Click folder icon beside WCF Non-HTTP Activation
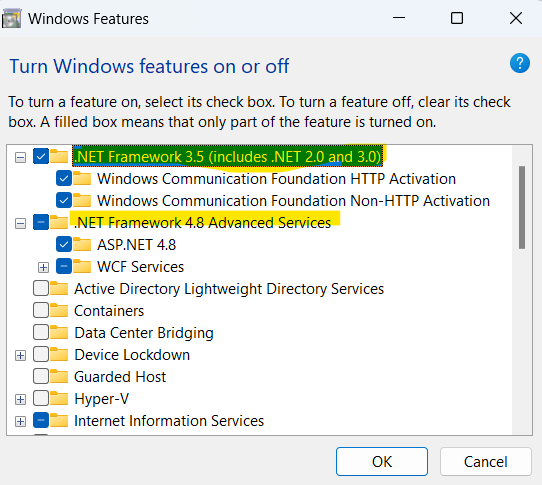542x485 pixels. (82, 200)
